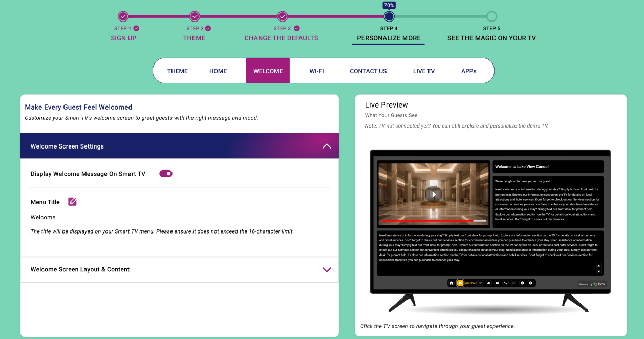The width and height of the screenshot is (644, 339).
Task: Switch to the HOME tab
Action: [218, 71]
